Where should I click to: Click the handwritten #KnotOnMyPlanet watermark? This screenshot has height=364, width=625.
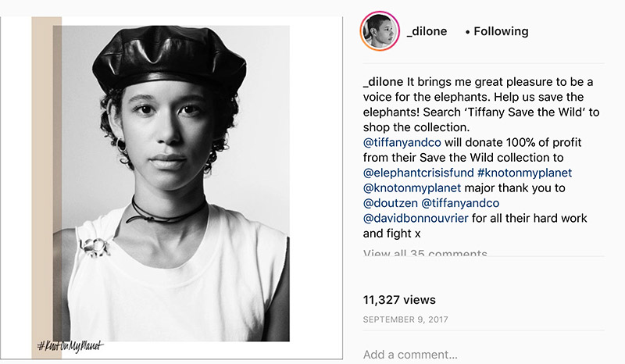pos(70,345)
